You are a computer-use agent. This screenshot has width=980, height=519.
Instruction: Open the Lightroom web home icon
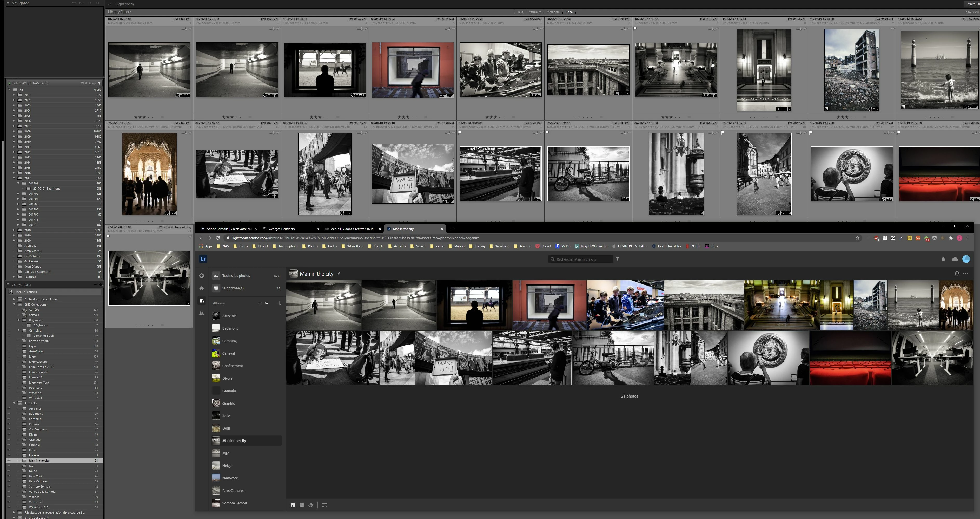[x=202, y=288]
